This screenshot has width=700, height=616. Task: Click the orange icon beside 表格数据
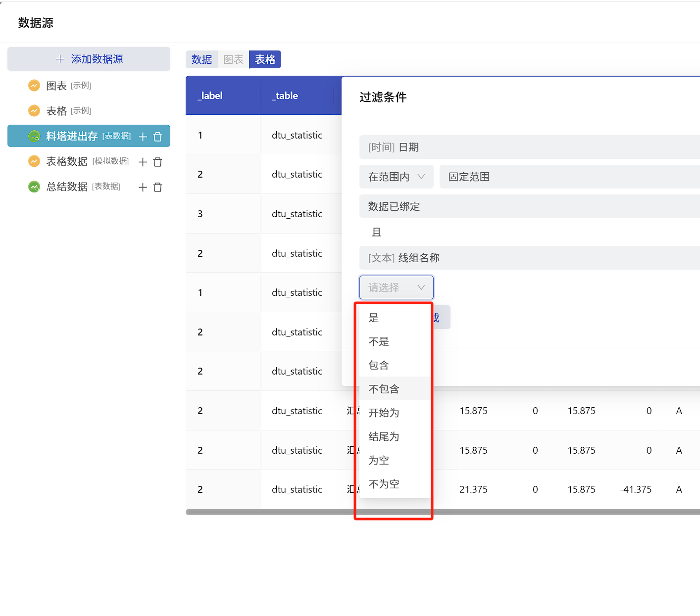(x=34, y=161)
